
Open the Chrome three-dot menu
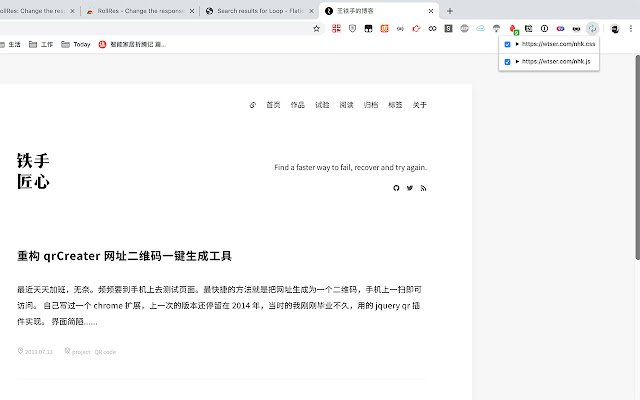click(631, 28)
